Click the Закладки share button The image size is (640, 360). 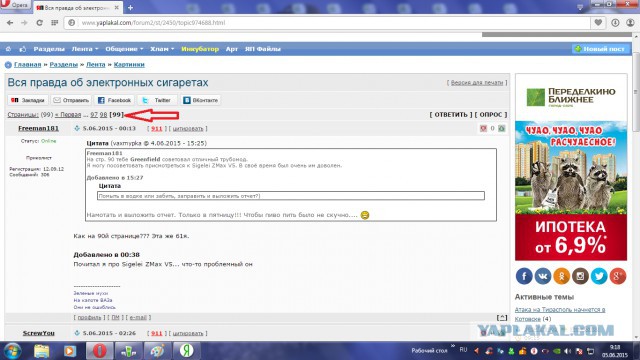[28, 100]
